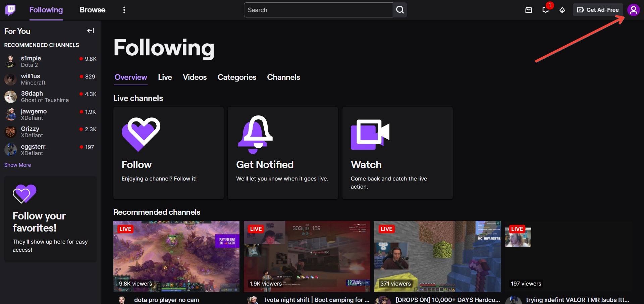This screenshot has width=644, height=304.
Task: Check the notifications bell with badge
Action: tap(545, 10)
